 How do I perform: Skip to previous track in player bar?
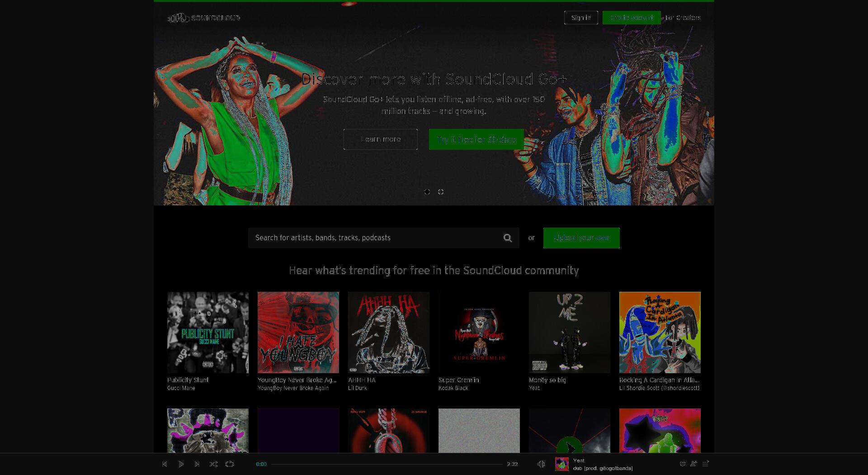(165, 464)
